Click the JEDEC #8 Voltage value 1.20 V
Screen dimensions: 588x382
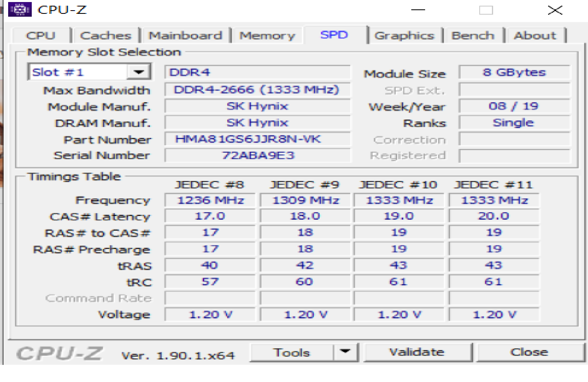210,314
